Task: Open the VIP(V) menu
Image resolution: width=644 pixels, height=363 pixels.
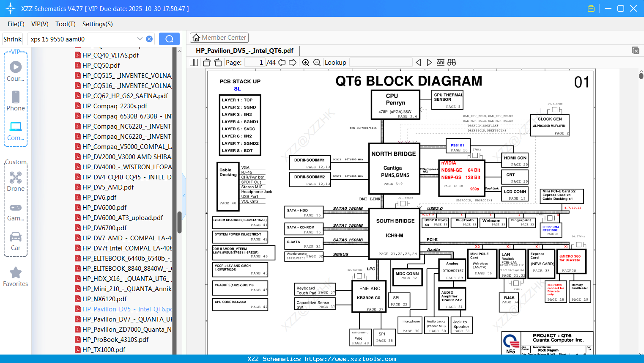Action: click(40, 24)
